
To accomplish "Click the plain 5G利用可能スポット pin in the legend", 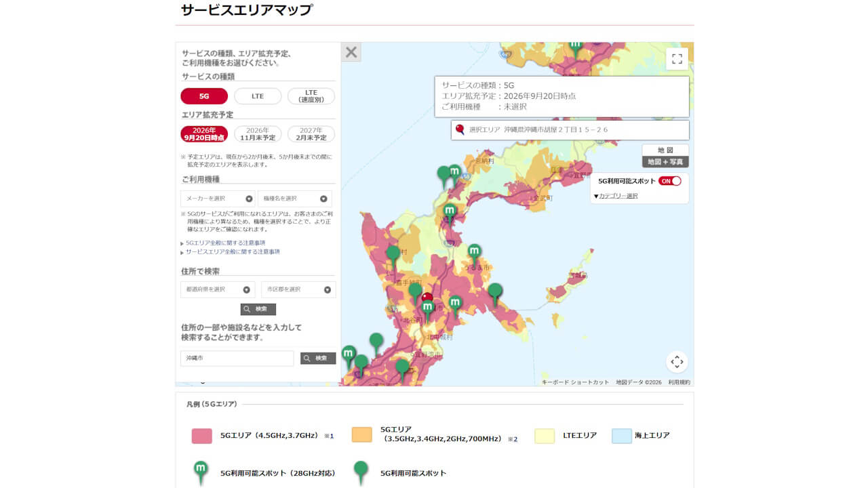I will (361, 472).
